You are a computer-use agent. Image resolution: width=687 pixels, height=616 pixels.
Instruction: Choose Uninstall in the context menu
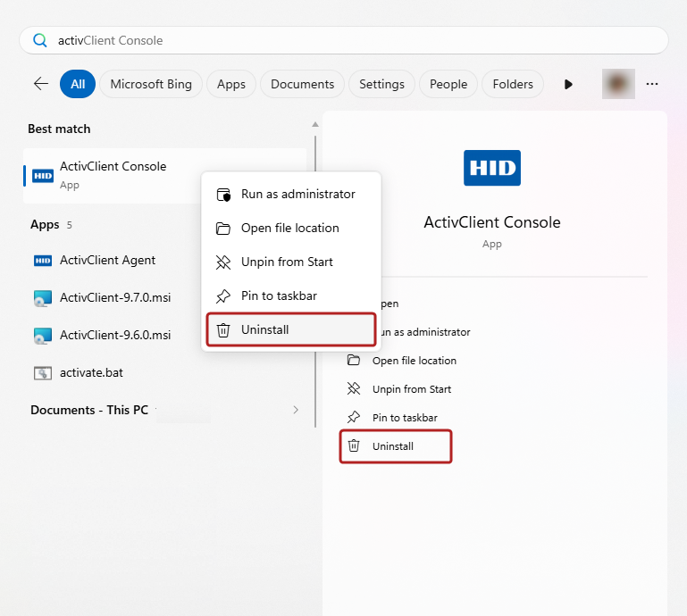(291, 329)
